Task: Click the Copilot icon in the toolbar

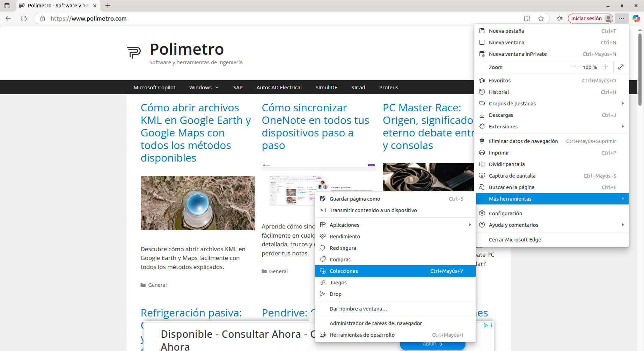Action: (x=636, y=18)
